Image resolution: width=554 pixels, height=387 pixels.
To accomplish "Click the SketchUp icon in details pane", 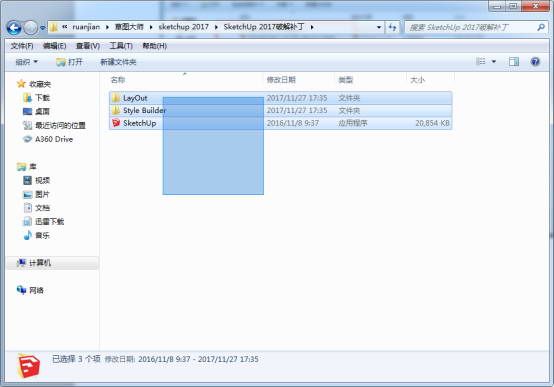I will coord(29,366).
